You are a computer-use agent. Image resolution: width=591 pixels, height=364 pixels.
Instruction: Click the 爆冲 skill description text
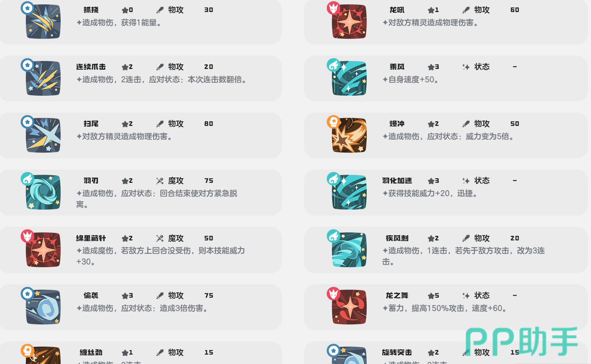pos(448,136)
